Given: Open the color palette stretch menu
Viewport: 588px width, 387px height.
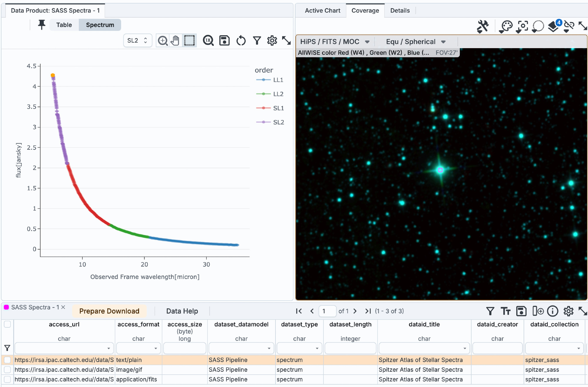Looking at the screenshot, I should [506, 26].
